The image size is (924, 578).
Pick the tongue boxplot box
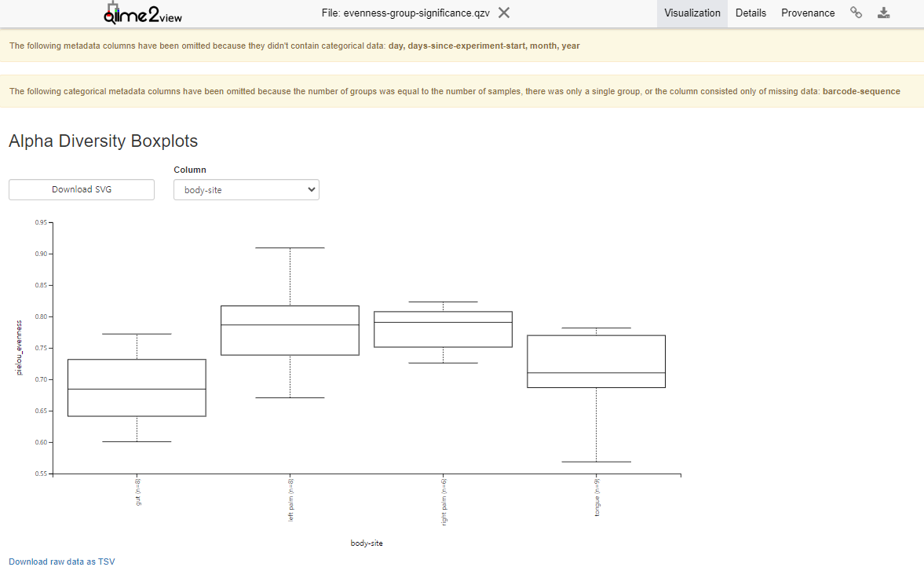[x=596, y=361]
